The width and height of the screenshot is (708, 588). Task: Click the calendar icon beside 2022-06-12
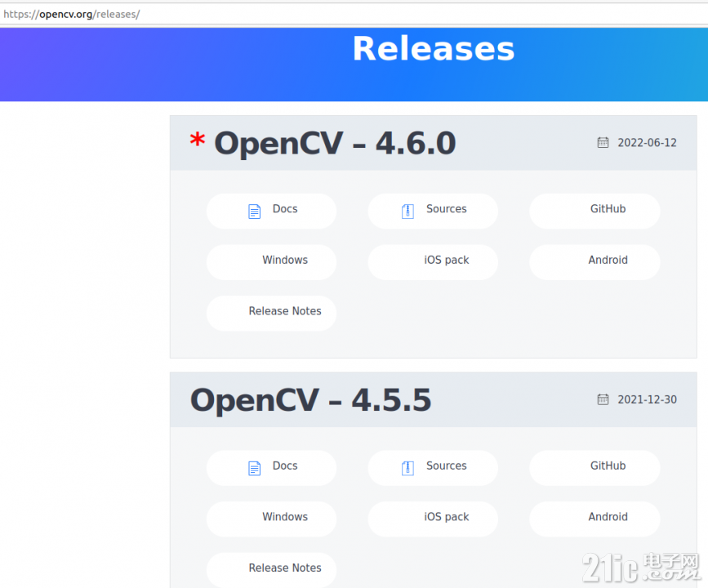point(603,143)
